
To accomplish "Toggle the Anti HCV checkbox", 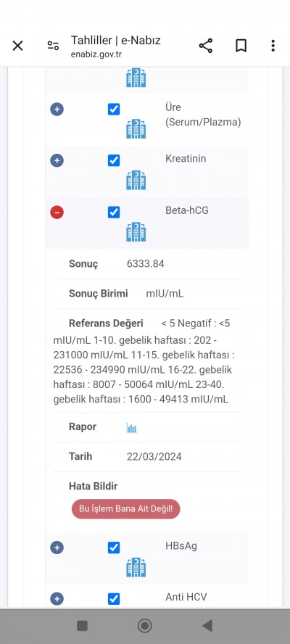I will click(114, 599).
